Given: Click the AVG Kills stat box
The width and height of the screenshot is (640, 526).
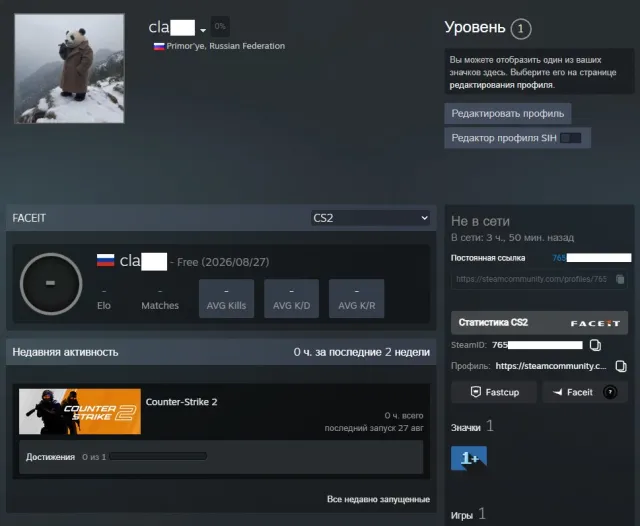Looking at the screenshot, I should [x=226, y=298].
